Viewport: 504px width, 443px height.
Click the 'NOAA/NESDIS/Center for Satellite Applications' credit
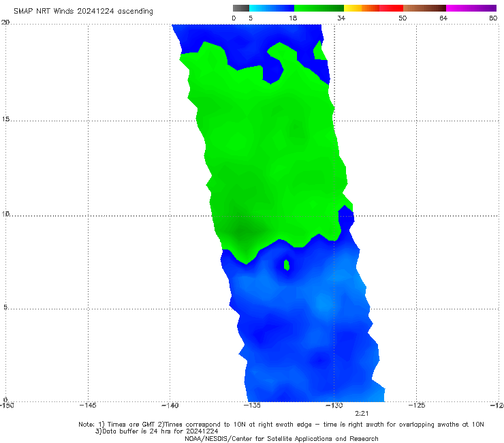[x=281, y=438]
